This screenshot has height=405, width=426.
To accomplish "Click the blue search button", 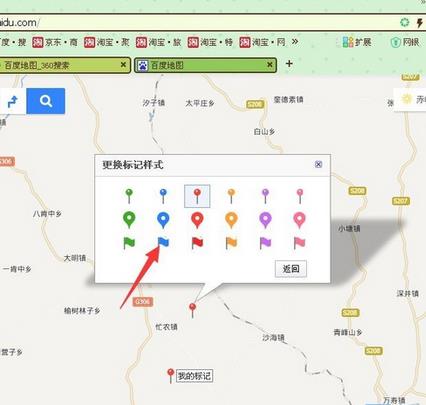I will click(x=46, y=101).
